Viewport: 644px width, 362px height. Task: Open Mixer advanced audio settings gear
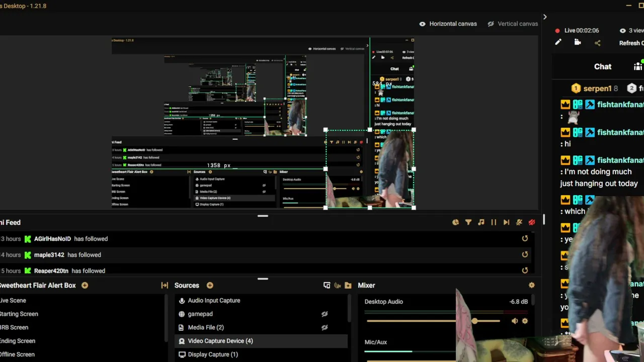pos(532,285)
